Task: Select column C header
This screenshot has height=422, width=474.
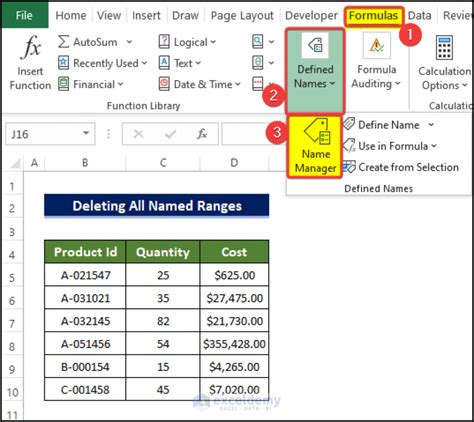Action: click(x=163, y=163)
